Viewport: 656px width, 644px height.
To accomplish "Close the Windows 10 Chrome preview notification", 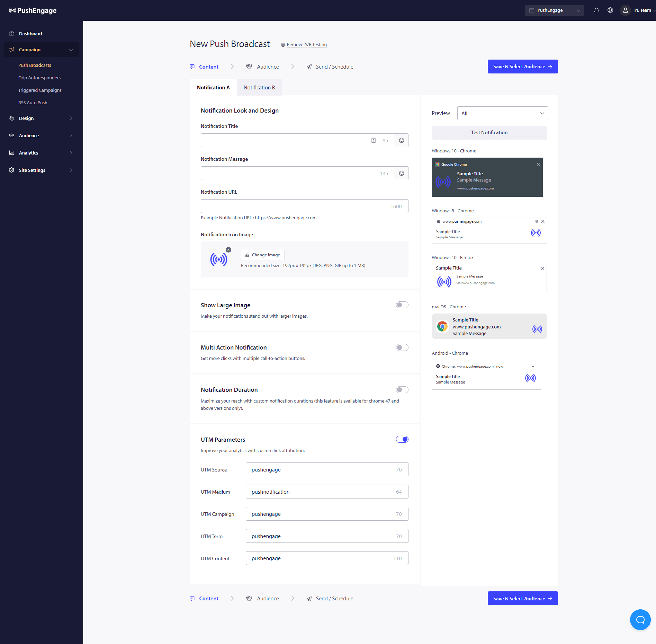I will (x=538, y=164).
